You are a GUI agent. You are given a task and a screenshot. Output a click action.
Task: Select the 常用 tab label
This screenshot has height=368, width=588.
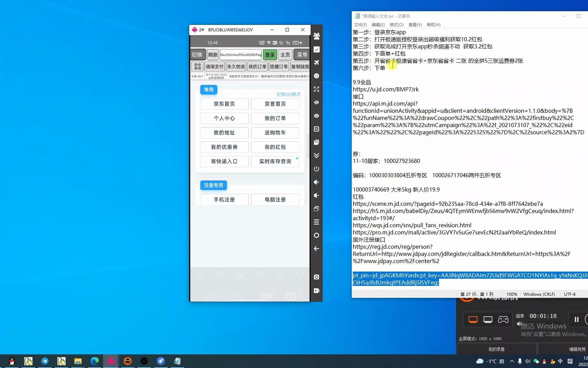click(209, 90)
